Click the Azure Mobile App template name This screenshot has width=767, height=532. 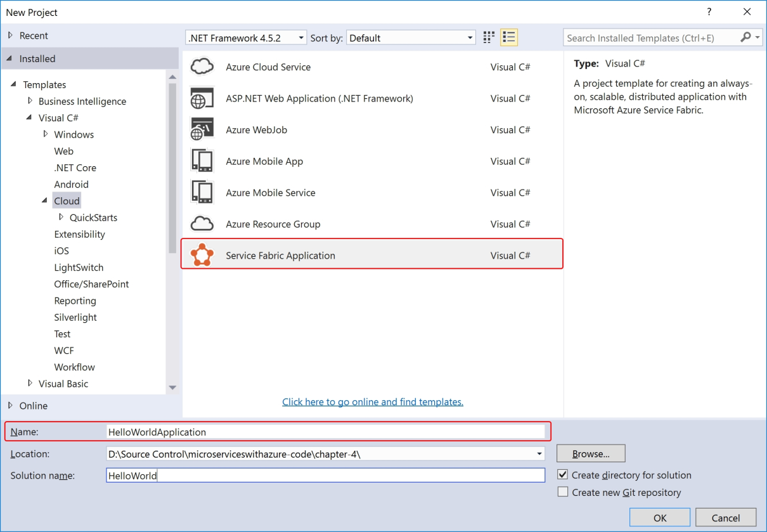(x=264, y=161)
